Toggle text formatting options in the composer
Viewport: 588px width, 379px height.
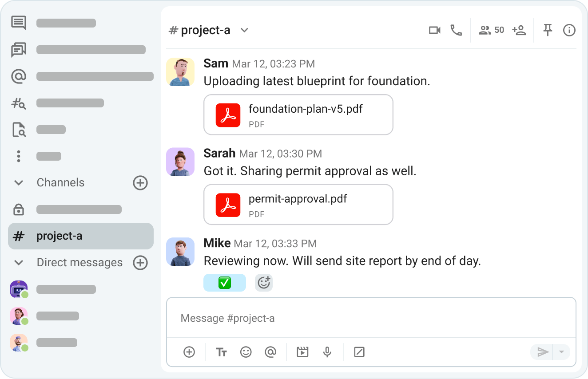(x=221, y=352)
